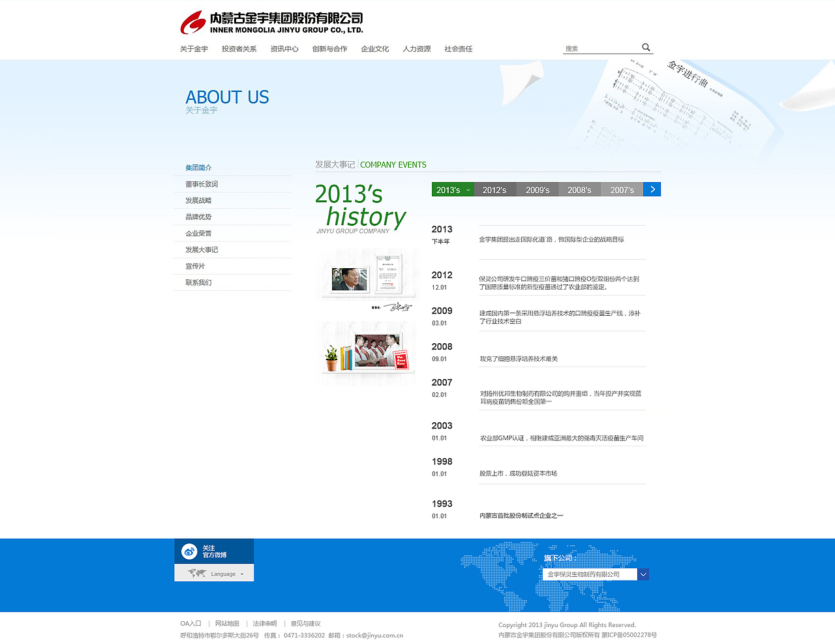Screen dimensions: 835x644
Task: Activate the 2007's events tab
Action: pos(621,189)
